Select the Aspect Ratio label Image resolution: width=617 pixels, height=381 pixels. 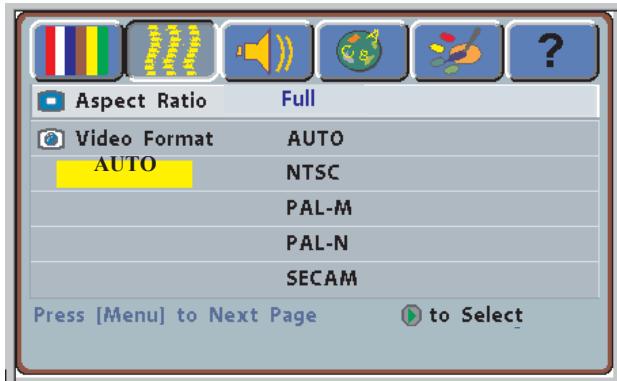[x=141, y=101]
